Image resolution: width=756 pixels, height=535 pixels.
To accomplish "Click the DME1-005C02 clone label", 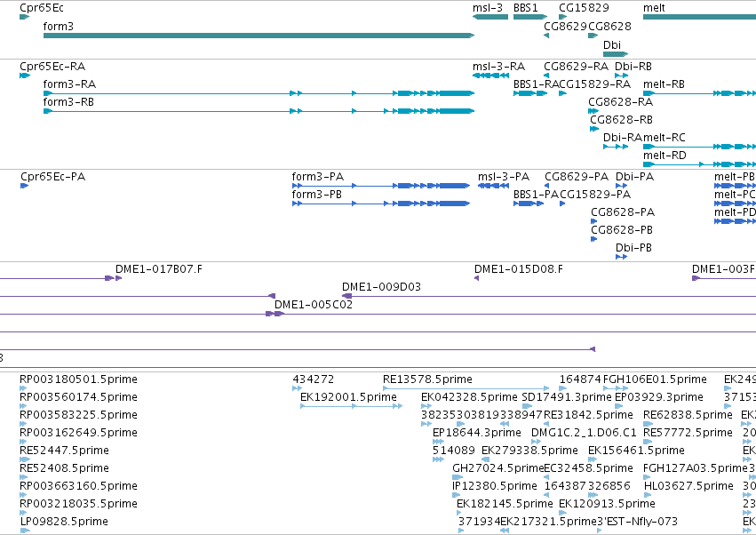I will pyautogui.click(x=314, y=305).
